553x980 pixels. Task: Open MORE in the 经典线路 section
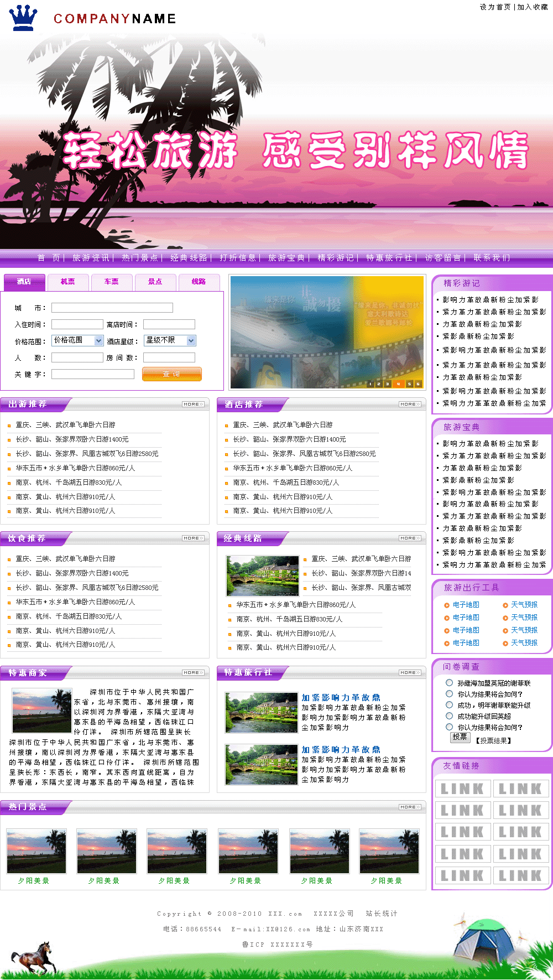coord(410,538)
